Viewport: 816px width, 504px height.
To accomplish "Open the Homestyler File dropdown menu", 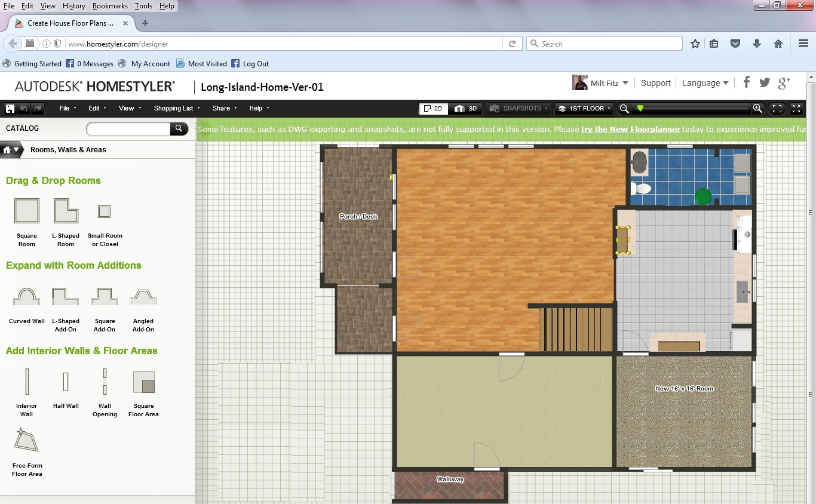I will [x=68, y=109].
